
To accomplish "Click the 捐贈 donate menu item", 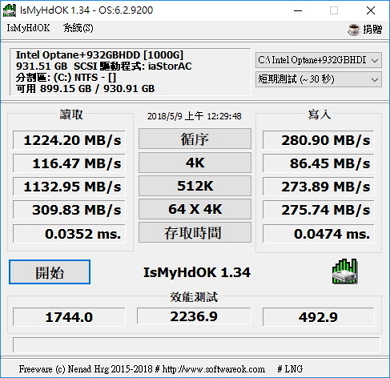I will [372, 30].
